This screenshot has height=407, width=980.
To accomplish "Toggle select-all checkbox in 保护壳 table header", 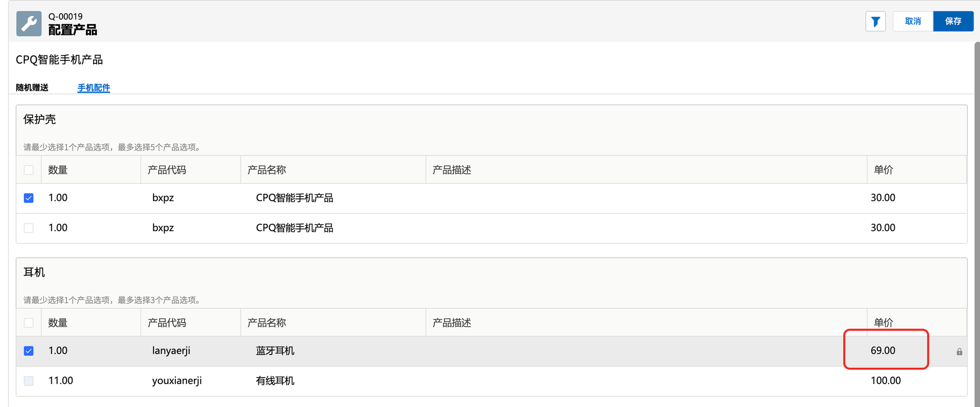I will click(x=29, y=170).
